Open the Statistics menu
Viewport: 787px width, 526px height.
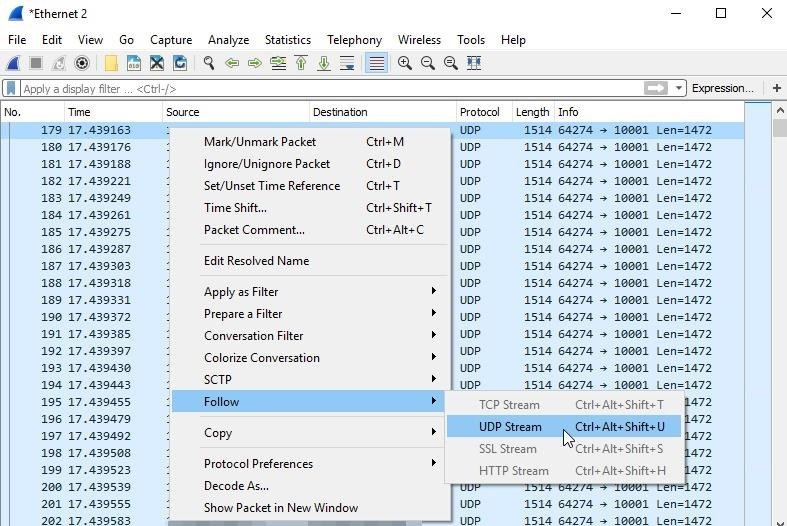coord(288,40)
